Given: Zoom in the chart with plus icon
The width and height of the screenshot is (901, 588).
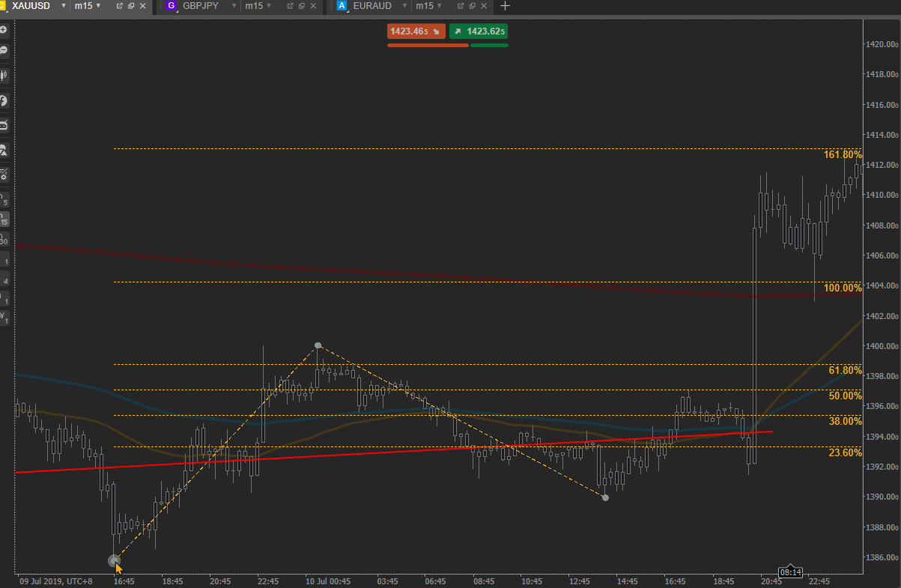Looking at the screenshot, I should pos(4,29).
